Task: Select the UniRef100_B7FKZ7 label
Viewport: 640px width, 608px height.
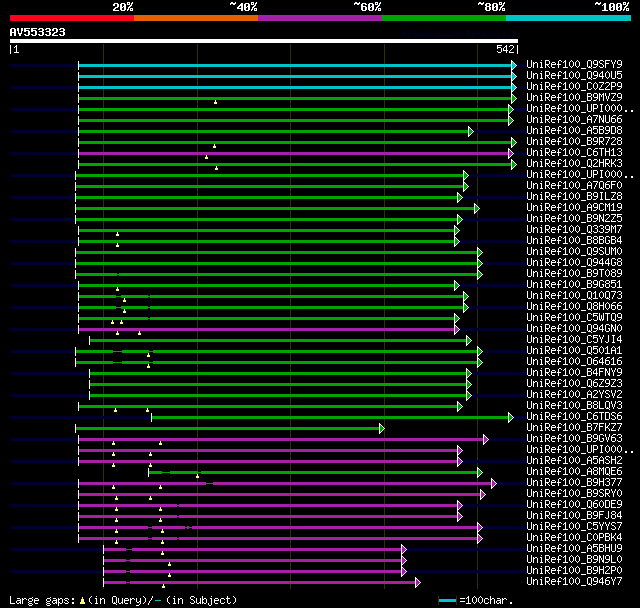Action: 574,428
